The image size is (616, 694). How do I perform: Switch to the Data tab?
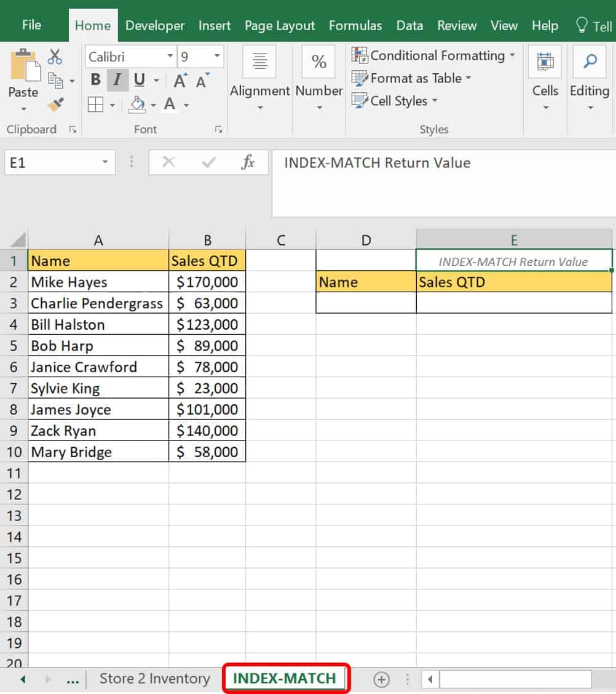click(409, 26)
